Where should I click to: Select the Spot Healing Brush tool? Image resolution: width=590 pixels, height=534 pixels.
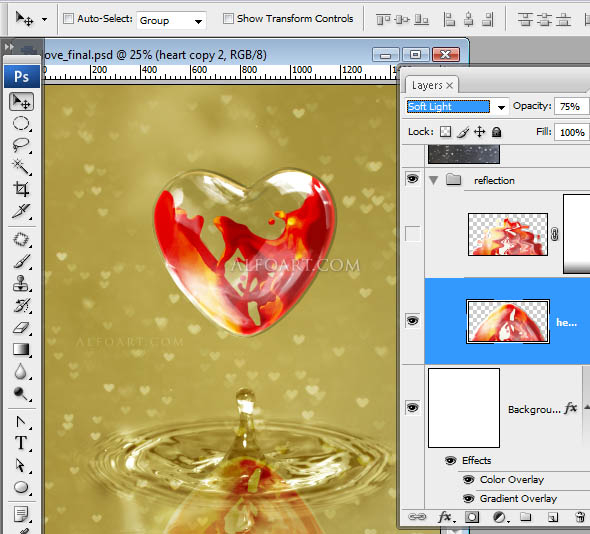[21, 239]
